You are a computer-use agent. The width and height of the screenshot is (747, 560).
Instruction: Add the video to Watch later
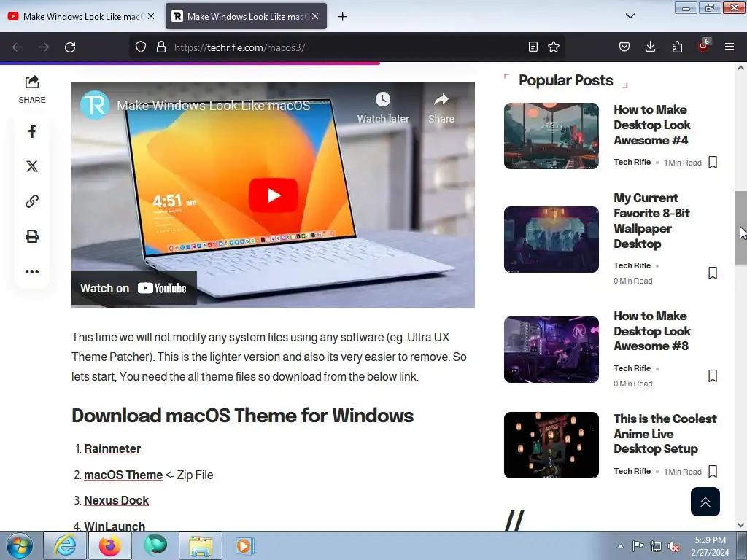tap(383, 108)
